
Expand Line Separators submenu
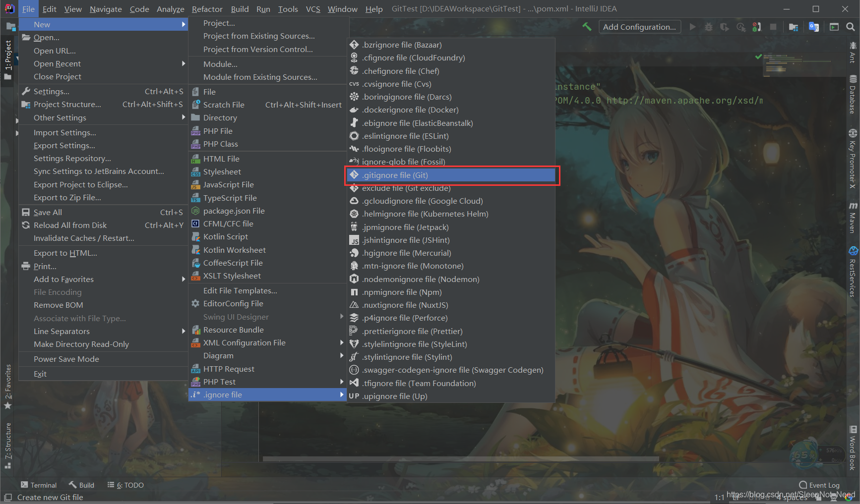click(x=103, y=331)
